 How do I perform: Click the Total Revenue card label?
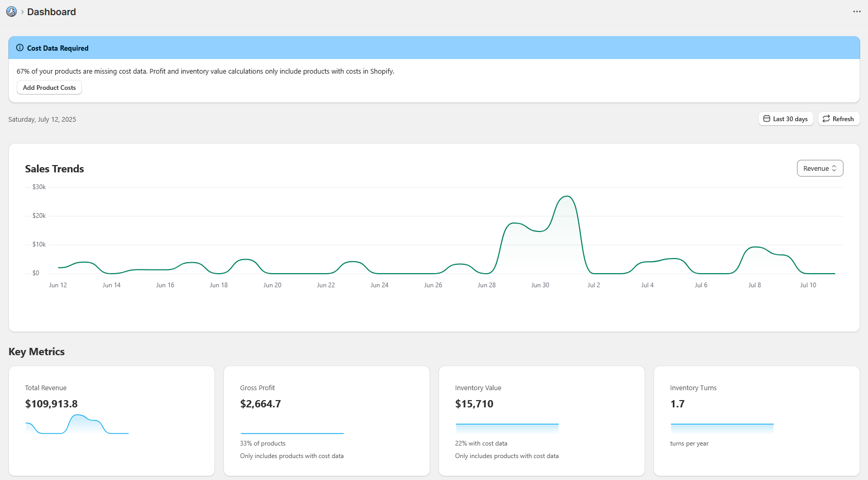pyautogui.click(x=46, y=388)
